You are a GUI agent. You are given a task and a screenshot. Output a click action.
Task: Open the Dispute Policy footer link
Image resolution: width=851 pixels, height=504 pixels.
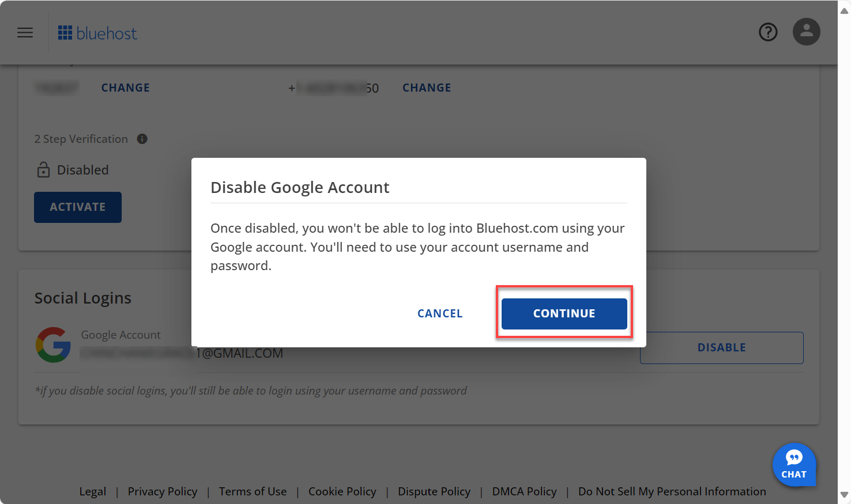tap(434, 491)
